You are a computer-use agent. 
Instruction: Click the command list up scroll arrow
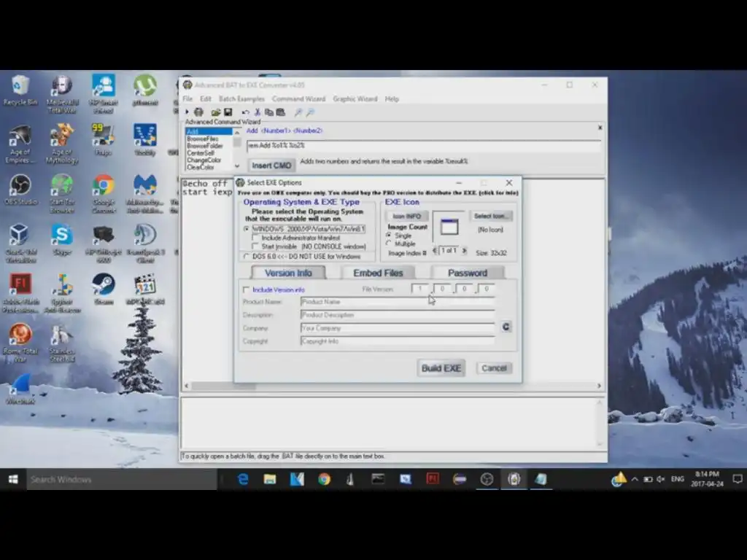pyautogui.click(x=237, y=133)
